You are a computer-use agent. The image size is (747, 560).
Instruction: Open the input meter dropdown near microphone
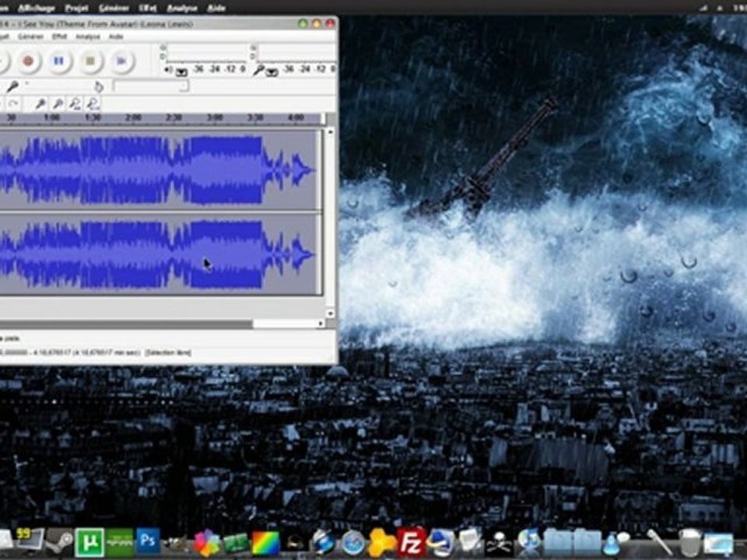(x=272, y=72)
